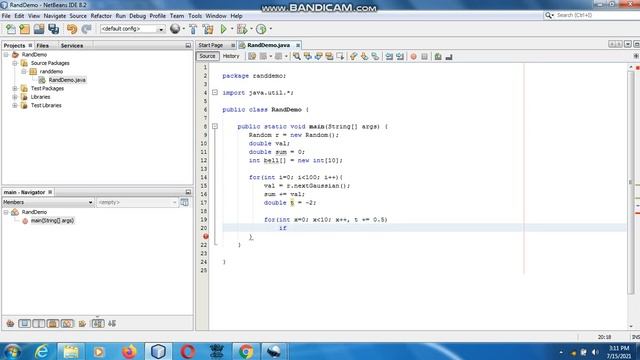Open the File menu
The height and width of the screenshot is (360, 640).
6,16
